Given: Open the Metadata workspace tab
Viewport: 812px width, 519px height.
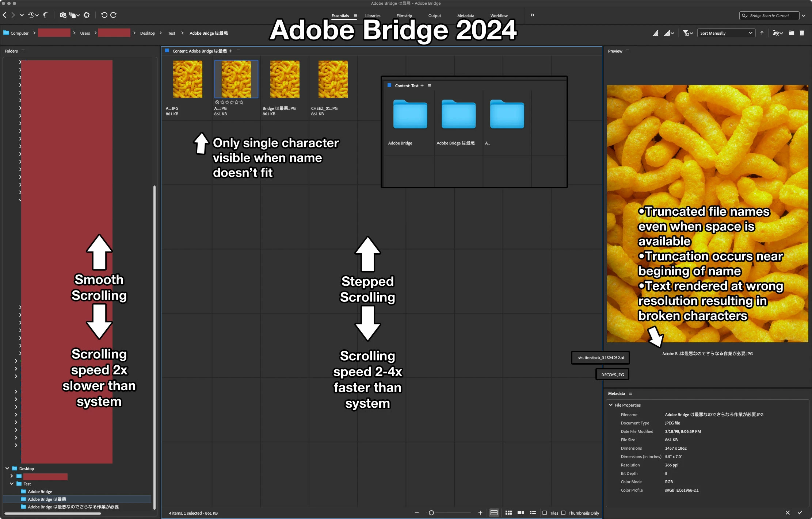Looking at the screenshot, I should click(x=465, y=16).
